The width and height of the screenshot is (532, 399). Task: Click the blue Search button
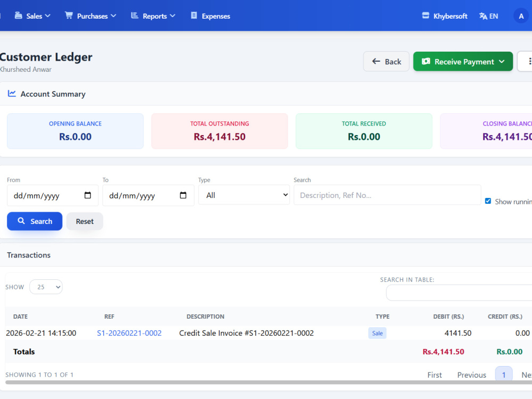pos(35,221)
